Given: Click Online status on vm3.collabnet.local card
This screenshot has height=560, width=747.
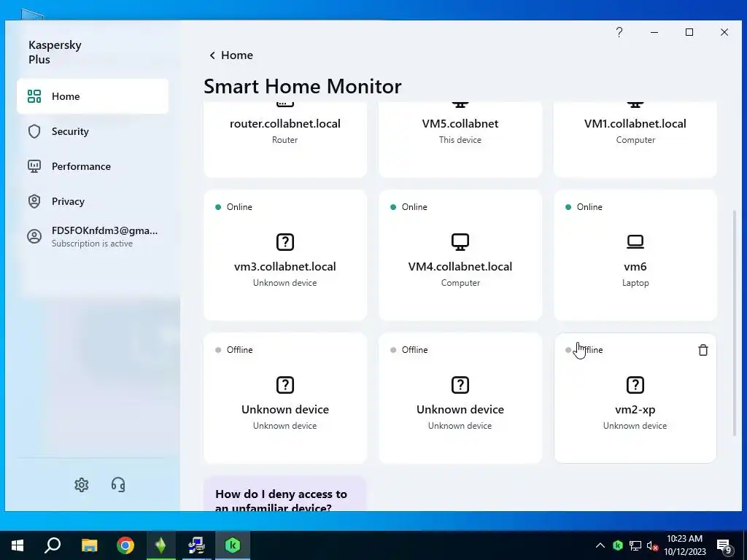Looking at the screenshot, I should pos(234,207).
